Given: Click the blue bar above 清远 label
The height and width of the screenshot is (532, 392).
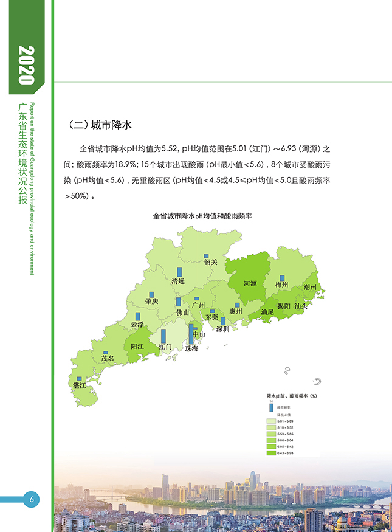Looking at the screenshot, I should click(x=179, y=272).
